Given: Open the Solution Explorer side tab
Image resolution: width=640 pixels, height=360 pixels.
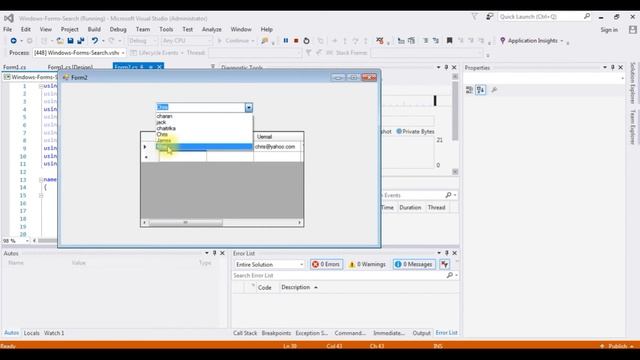Looking at the screenshot, I should pyautogui.click(x=633, y=83).
